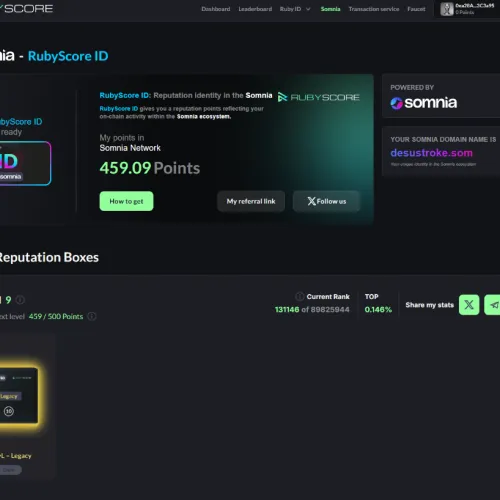Open the desustroke.som domain link
The width and height of the screenshot is (500, 500).
pyautogui.click(x=431, y=153)
